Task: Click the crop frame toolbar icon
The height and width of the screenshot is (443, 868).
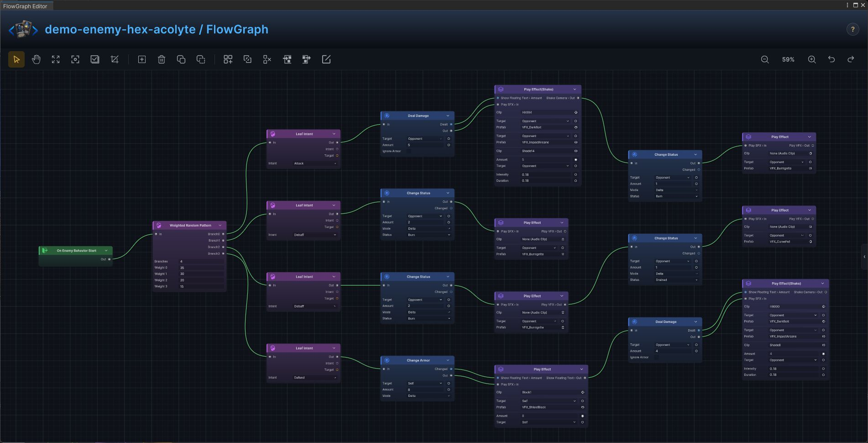Action: (115, 59)
